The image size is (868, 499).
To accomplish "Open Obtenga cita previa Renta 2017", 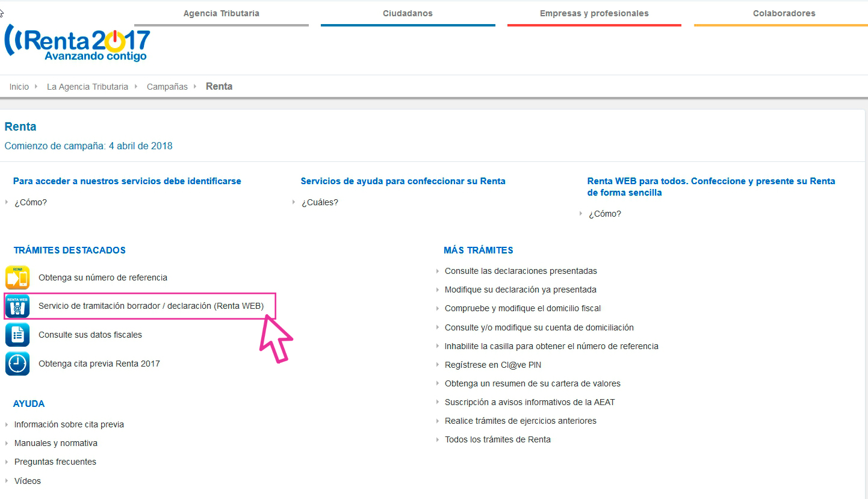I will point(99,364).
